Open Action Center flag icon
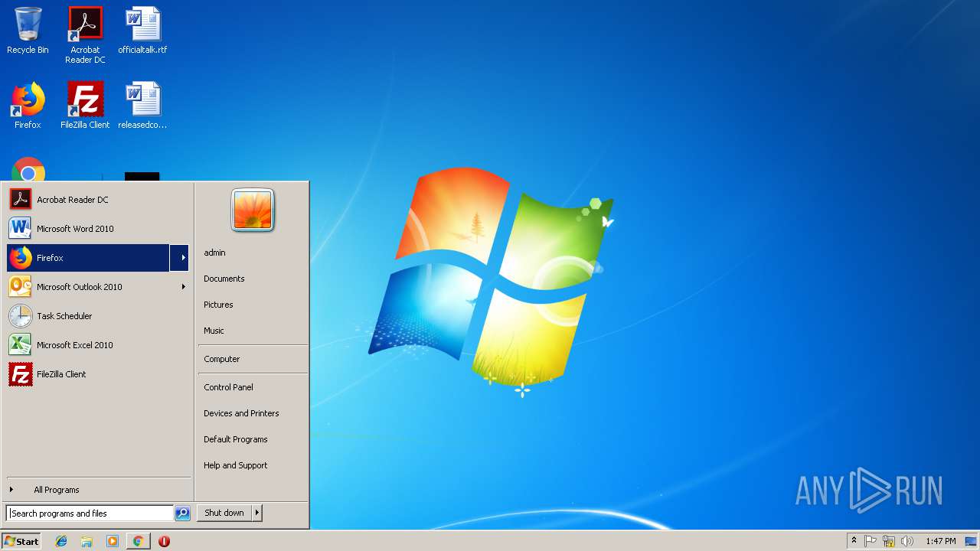 pyautogui.click(x=871, y=541)
